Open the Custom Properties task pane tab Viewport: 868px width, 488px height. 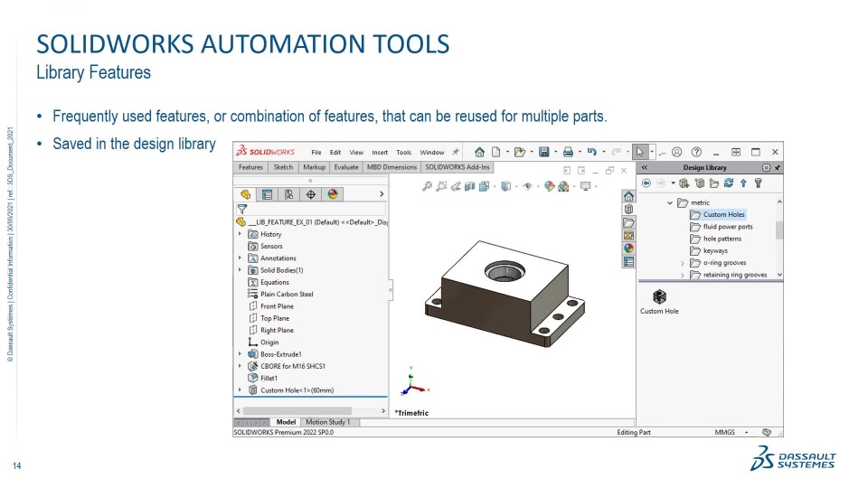pos(628,262)
